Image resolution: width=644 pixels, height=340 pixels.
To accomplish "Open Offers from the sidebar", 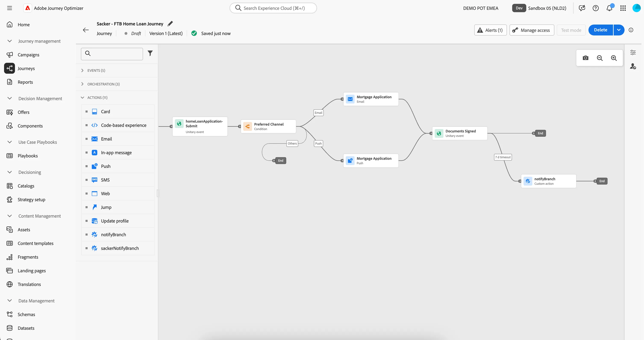I will [24, 112].
